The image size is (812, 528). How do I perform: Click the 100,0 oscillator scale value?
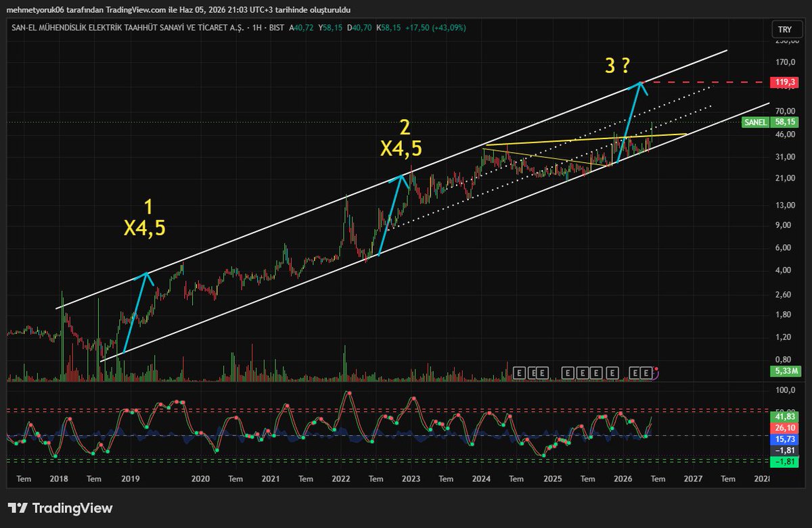point(786,391)
